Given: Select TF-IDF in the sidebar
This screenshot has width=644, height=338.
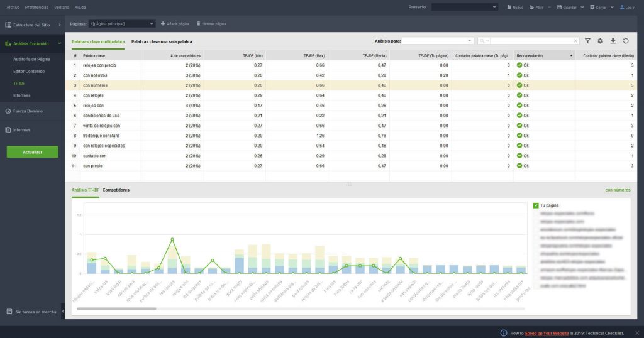Looking at the screenshot, I should [x=19, y=84].
